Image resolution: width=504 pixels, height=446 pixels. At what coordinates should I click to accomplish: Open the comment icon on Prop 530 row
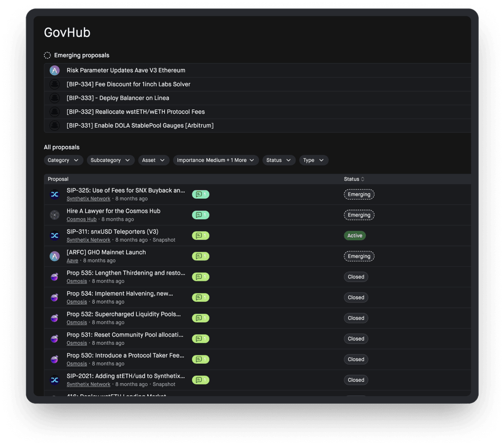(x=200, y=359)
